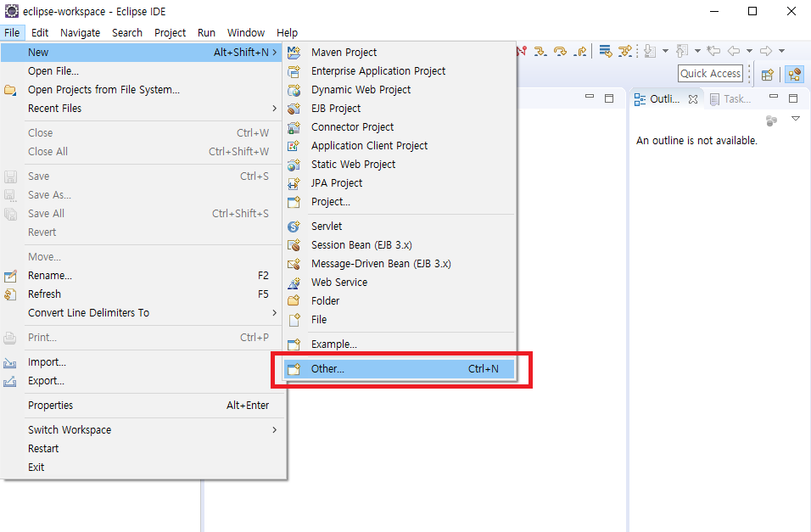Click the Servlet icon
811x532 pixels.
pyautogui.click(x=294, y=227)
